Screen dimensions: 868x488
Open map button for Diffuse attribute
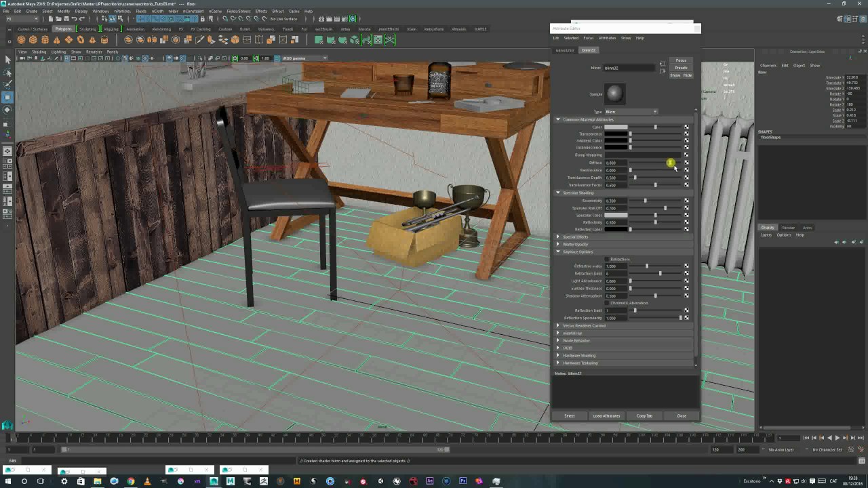pyautogui.click(x=686, y=163)
